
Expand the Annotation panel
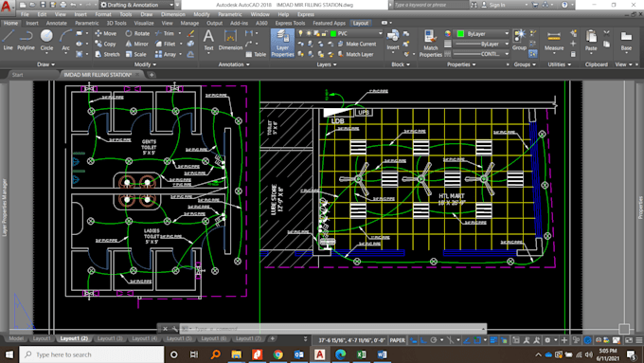234,64
